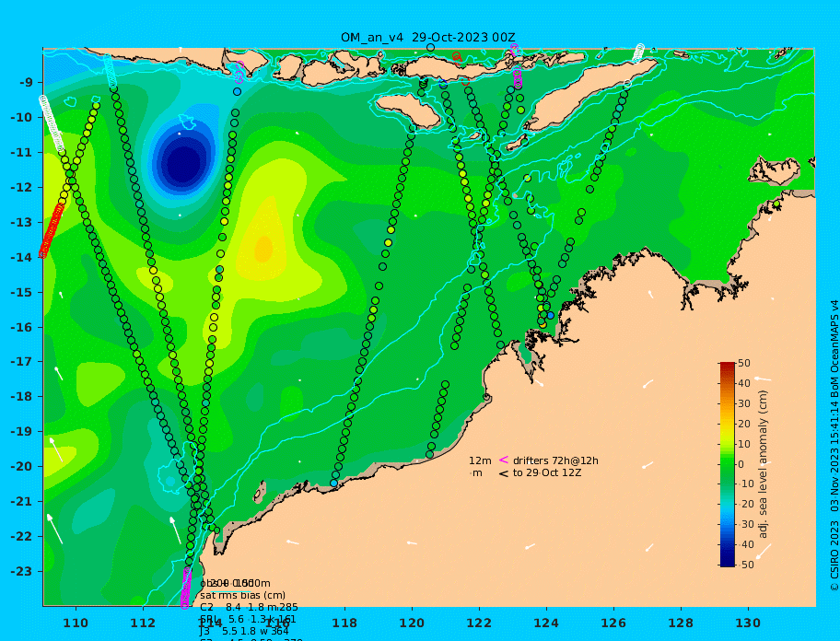
Task: Click the colorbar tick label '30'
Action: [x=744, y=403]
